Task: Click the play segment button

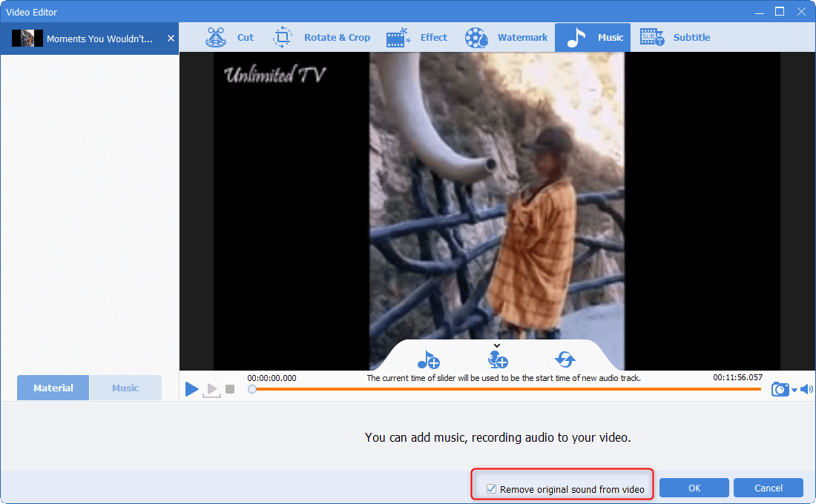Action: 211,389
